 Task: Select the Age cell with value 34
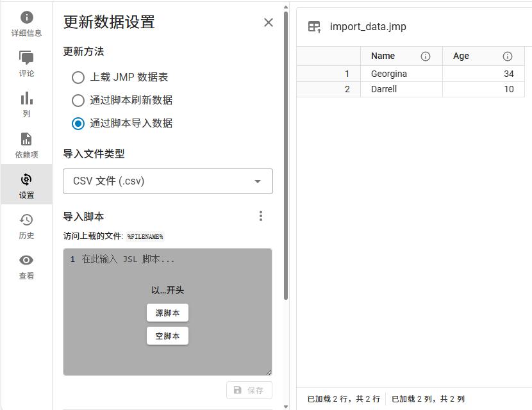click(483, 74)
